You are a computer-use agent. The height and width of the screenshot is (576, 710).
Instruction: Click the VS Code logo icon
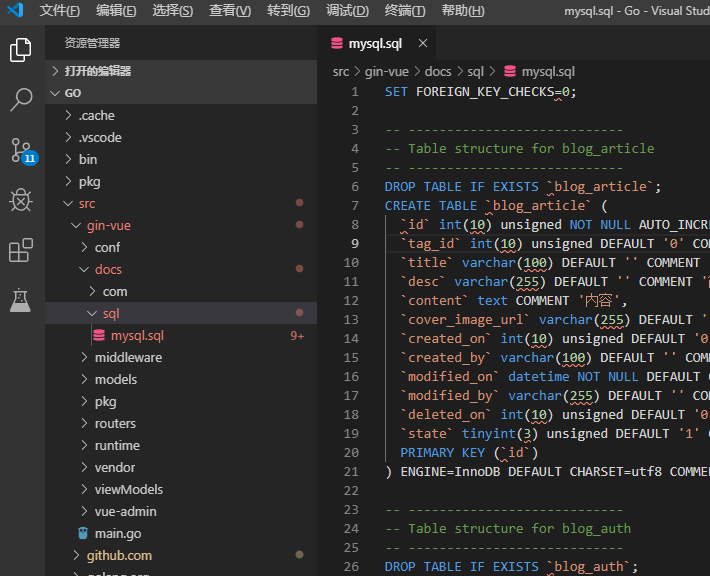click(x=15, y=11)
